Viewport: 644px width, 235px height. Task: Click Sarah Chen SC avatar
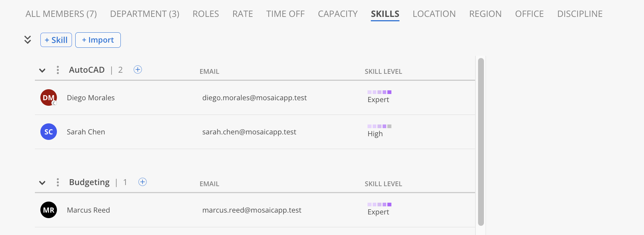click(x=48, y=132)
